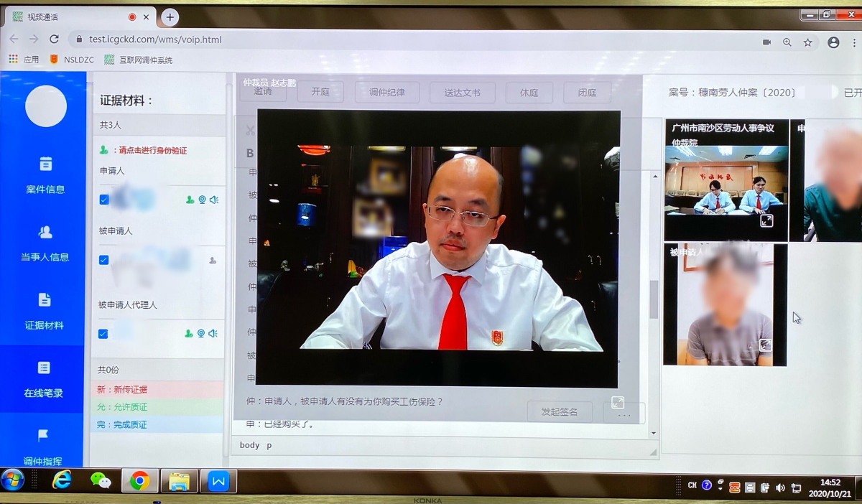This screenshot has height=504, width=862.
Task: Mute the 申请人 speaker icon
Action: (213, 200)
